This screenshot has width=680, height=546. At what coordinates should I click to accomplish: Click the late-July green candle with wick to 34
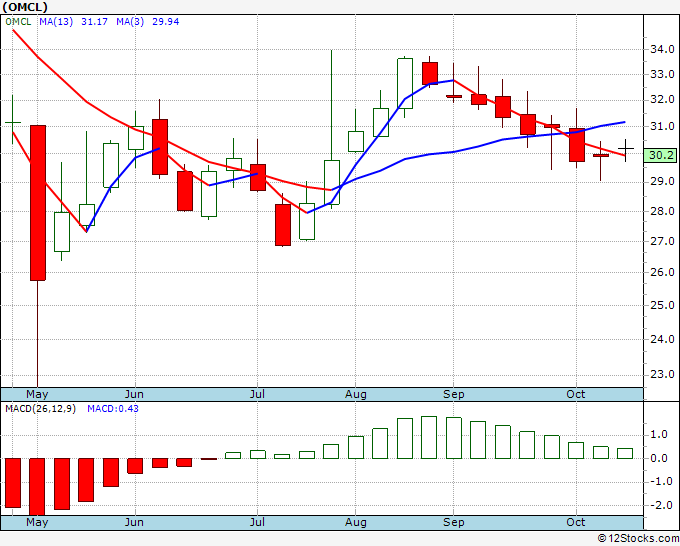332,182
